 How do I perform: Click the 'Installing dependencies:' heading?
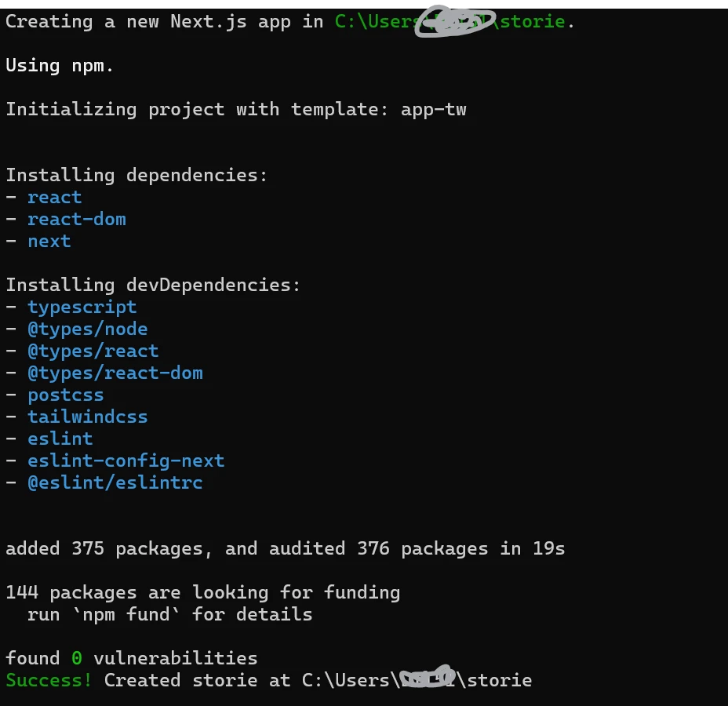click(x=136, y=176)
